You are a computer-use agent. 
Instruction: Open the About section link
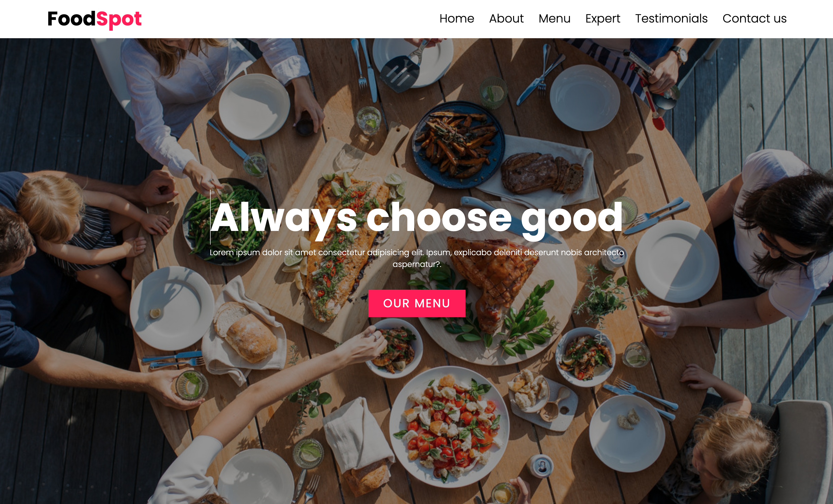[x=506, y=18]
